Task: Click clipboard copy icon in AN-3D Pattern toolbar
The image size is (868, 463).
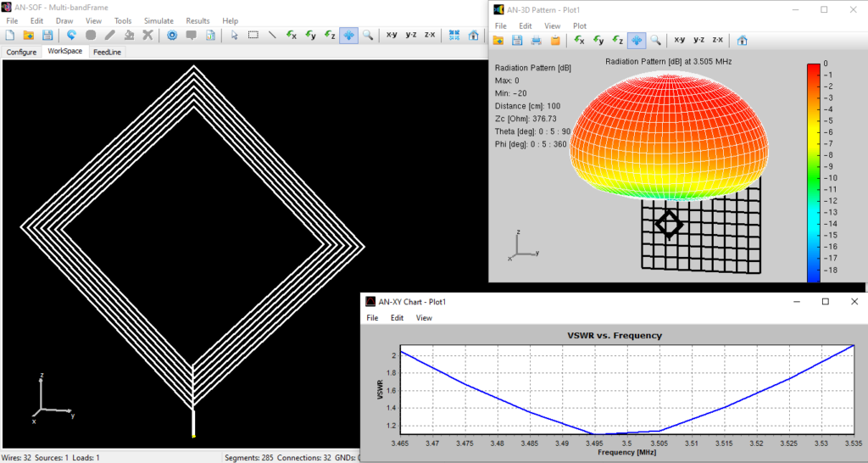Action: 555,41
